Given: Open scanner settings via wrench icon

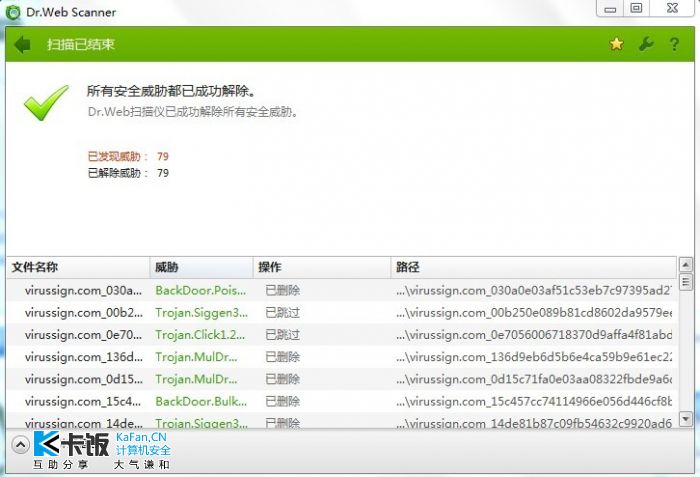Looking at the screenshot, I should tap(645, 45).
